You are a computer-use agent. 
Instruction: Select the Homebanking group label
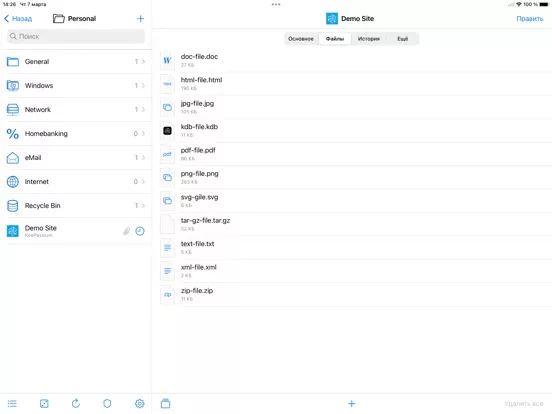click(x=46, y=134)
